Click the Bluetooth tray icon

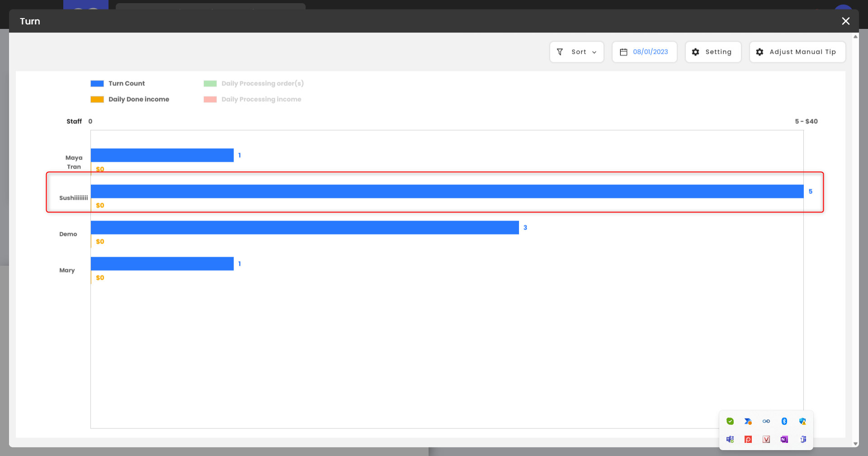pyautogui.click(x=784, y=421)
